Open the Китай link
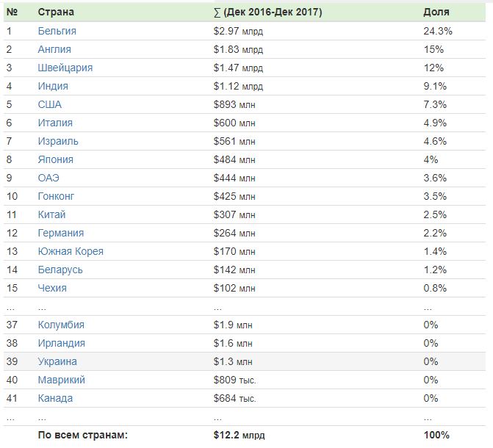Screen dimensions: 493x448 point(51,214)
